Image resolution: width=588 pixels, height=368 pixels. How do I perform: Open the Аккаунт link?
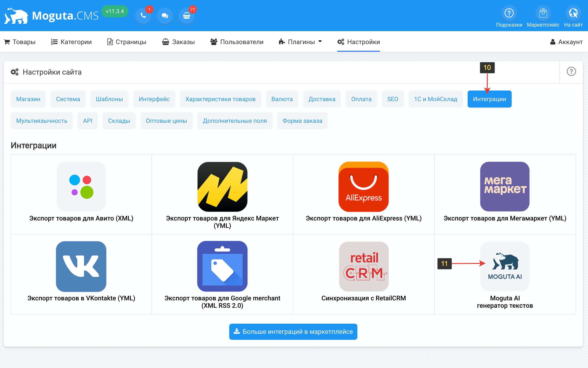pos(566,42)
